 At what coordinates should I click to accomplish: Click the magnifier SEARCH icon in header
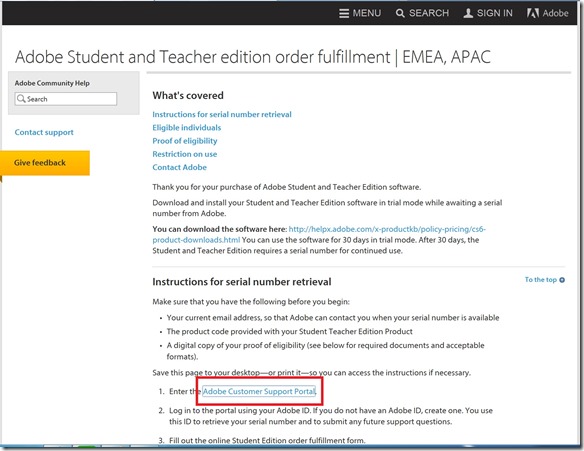point(400,13)
